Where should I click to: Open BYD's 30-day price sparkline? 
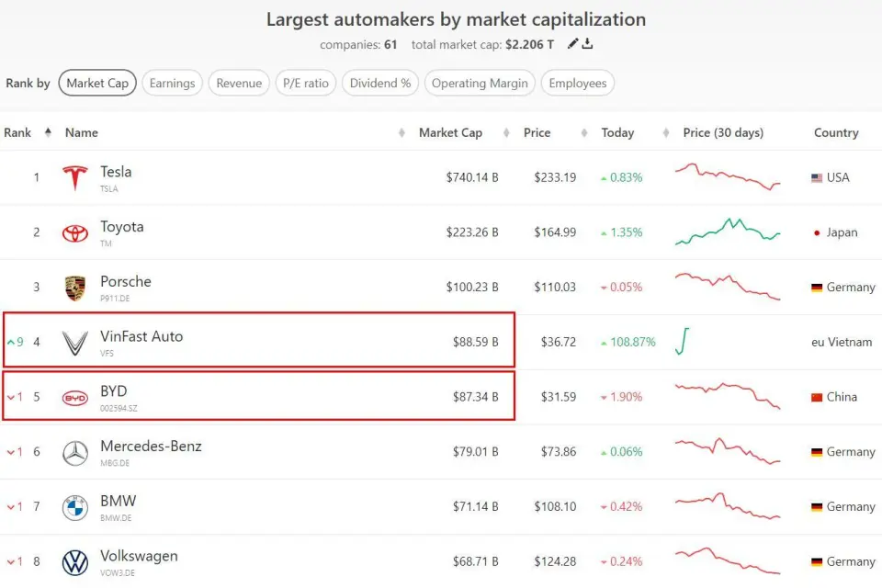[x=728, y=396]
